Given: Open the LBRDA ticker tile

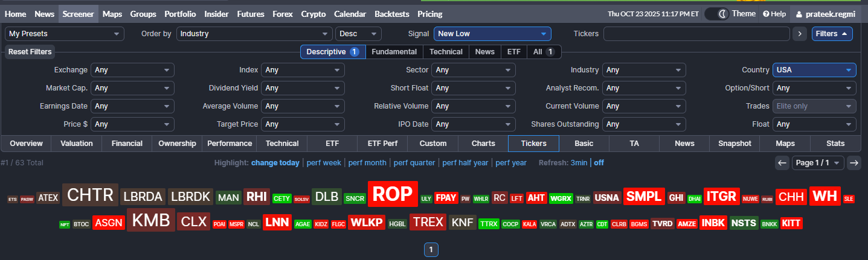Looking at the screenshot, I should click(x=143, y=197).
